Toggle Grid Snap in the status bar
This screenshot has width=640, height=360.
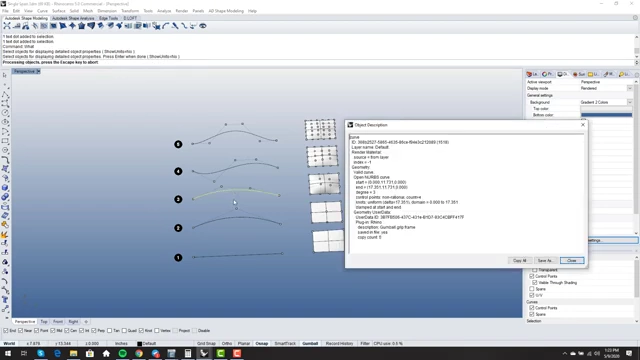click(206, 344)
